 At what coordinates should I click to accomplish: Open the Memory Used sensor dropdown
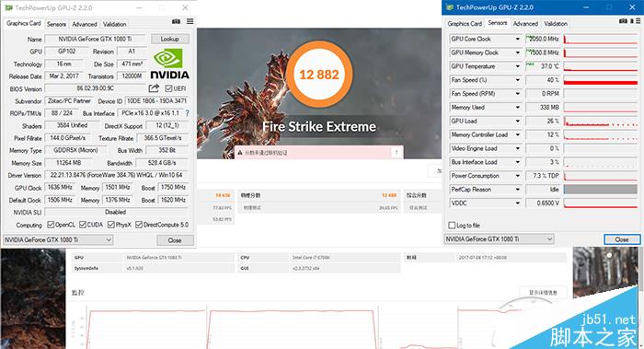pos(517,108)
